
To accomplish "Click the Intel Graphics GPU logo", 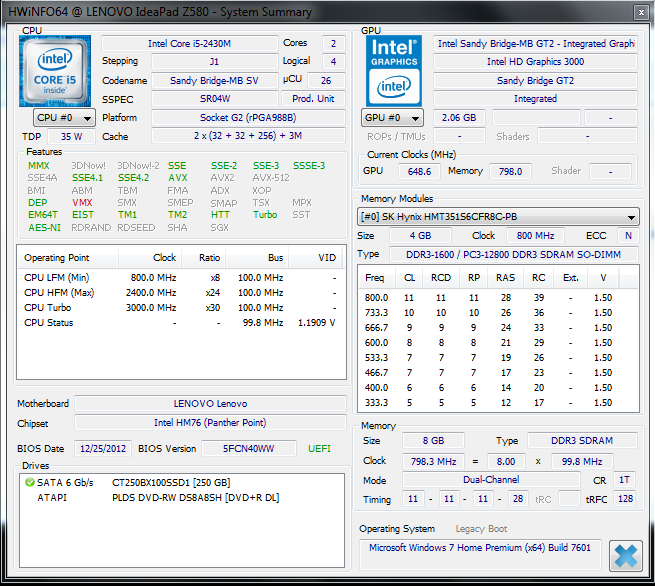I will tap(394, 71).
